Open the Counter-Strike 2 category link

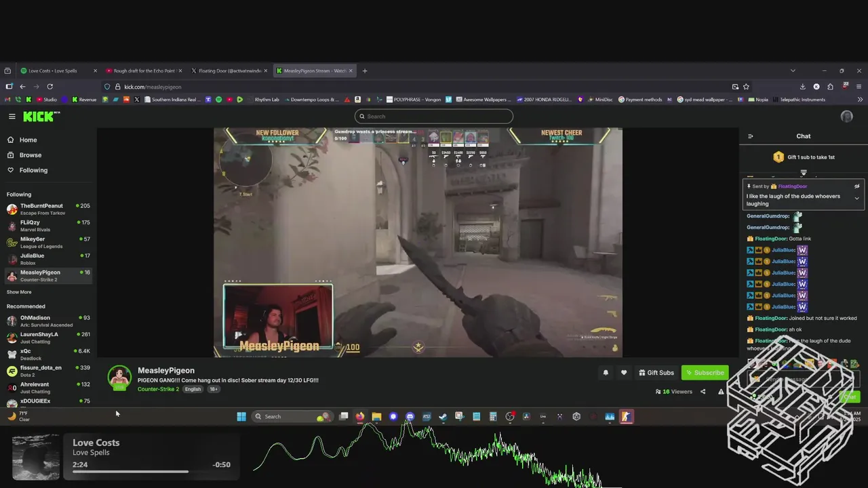(158, 389)
